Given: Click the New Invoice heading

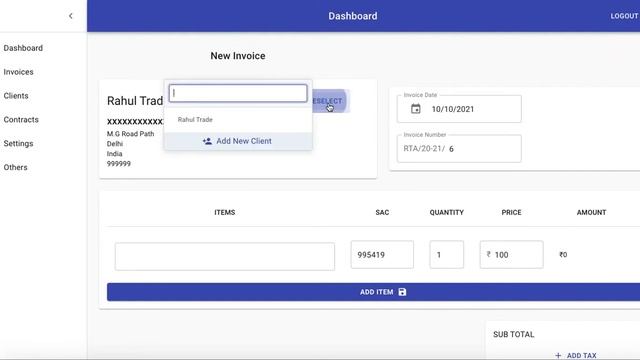Looking at the screenshot, I should click(238, 56).
